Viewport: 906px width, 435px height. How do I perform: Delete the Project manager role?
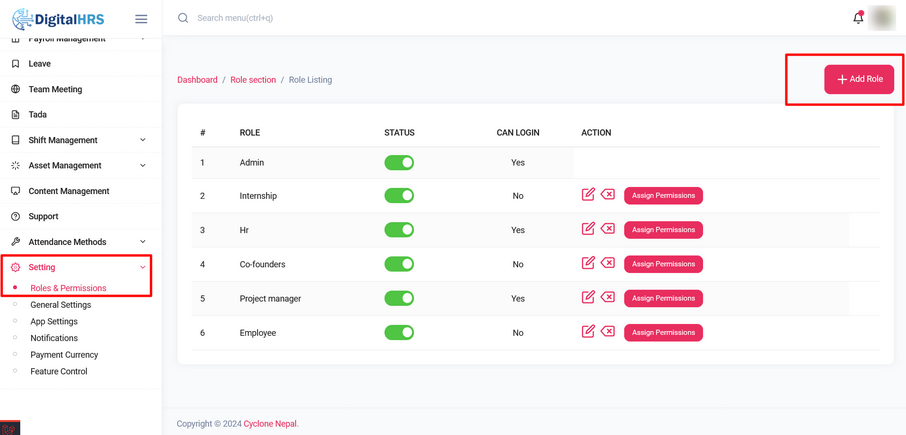coord(608,297)
